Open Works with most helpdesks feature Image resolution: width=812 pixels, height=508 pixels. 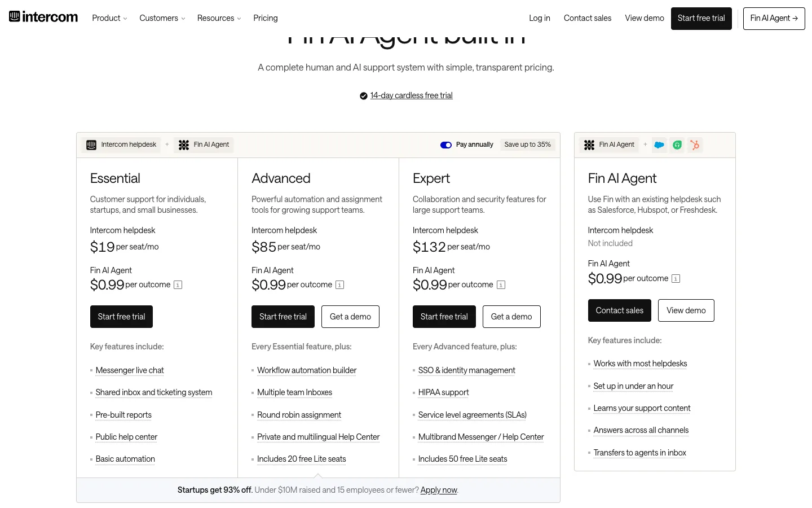point(641,364)
